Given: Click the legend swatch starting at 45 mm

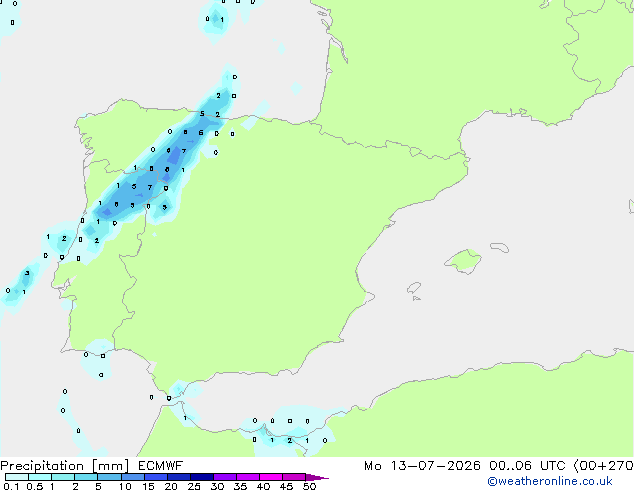Looking at the screenshot, I should (294, 477).
